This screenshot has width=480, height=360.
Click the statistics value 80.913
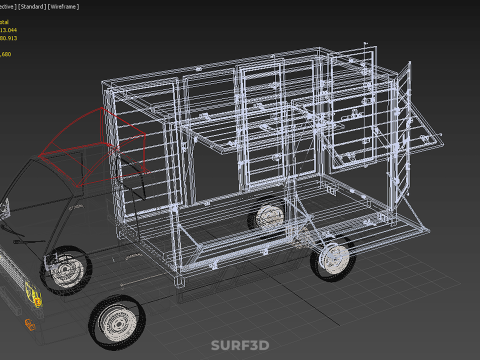tap(8, 38)
